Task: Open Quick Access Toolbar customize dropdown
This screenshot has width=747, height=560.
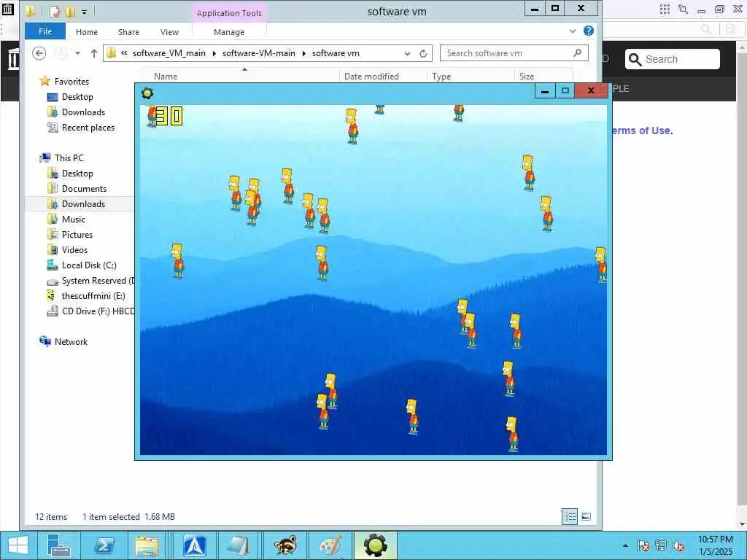Action: click(85, 12)
